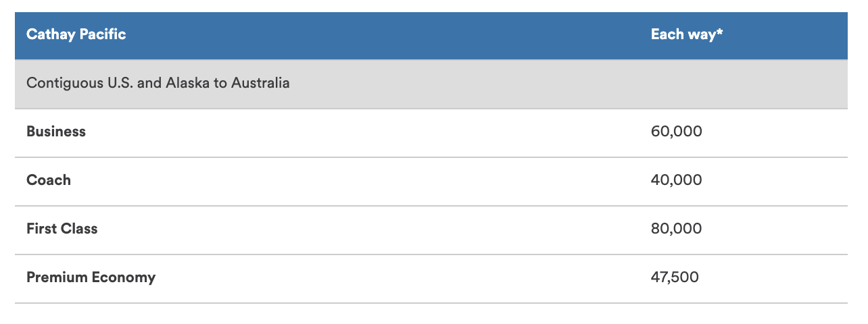
Task: Select the Coach cabin label
Action: pyautogui.click(x=49, y=180)
